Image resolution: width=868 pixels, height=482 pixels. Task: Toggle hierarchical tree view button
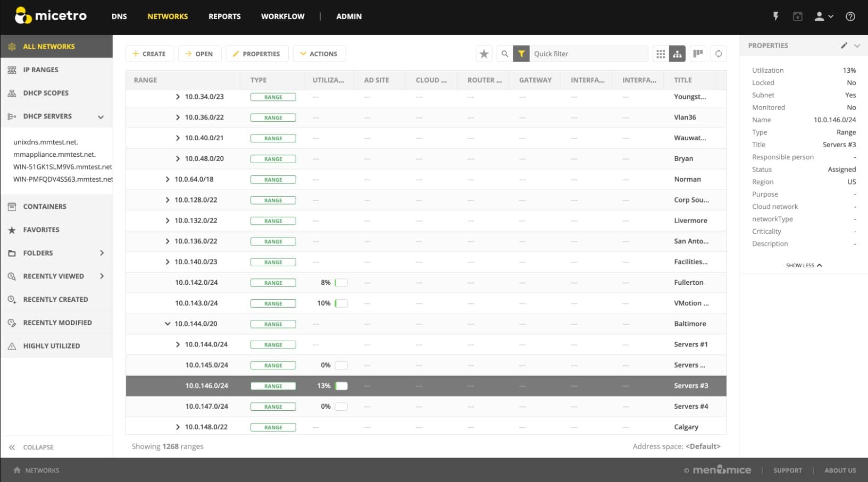tap(677, 54)
